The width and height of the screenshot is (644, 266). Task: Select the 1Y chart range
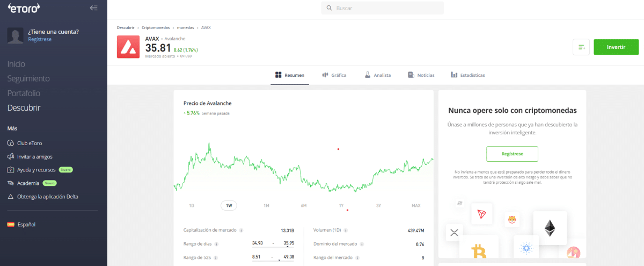pos(341,205)
